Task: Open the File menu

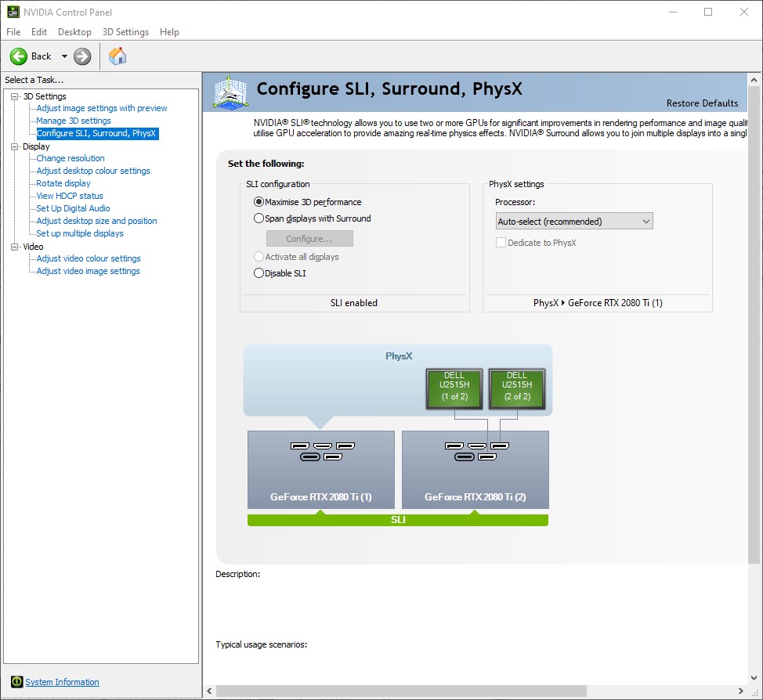Action: 13,31
